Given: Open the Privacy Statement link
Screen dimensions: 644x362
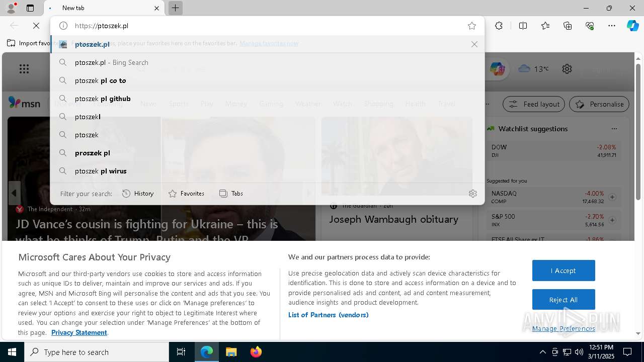Looking at the screenshot, I should [79, 332].
